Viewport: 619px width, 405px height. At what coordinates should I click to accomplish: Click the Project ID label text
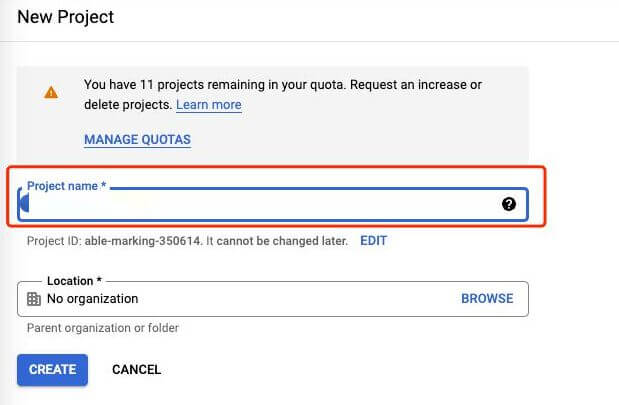pos(55,241)
